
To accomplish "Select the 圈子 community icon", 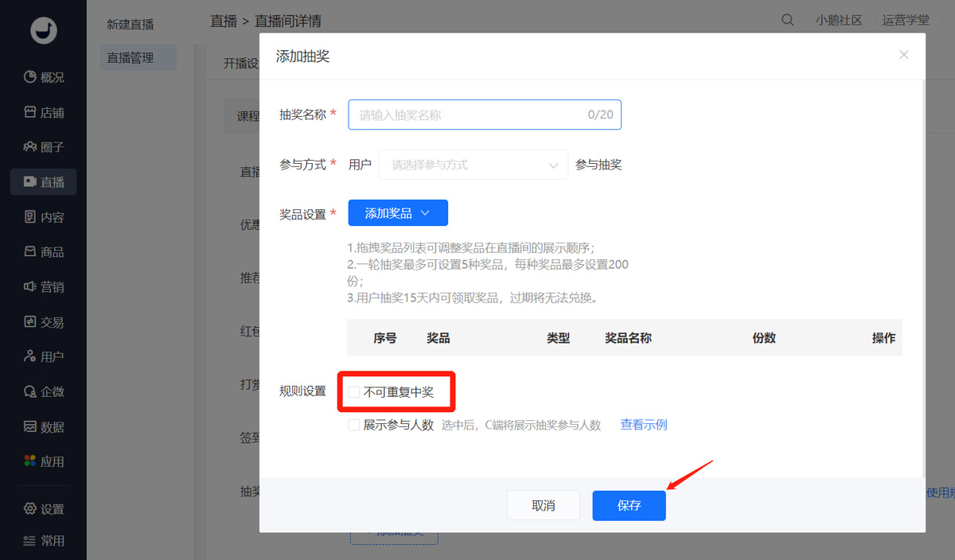I will point(30,147).
